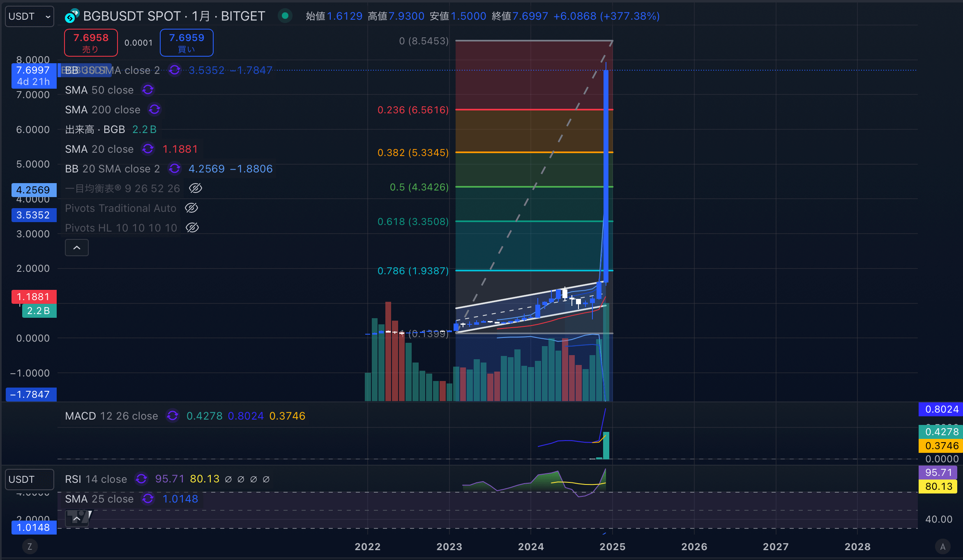This screenshot has height=560, width=963.
Task: Click the Fibonacci 0.618 (3.3508) level label
Action: pos(413,222)
